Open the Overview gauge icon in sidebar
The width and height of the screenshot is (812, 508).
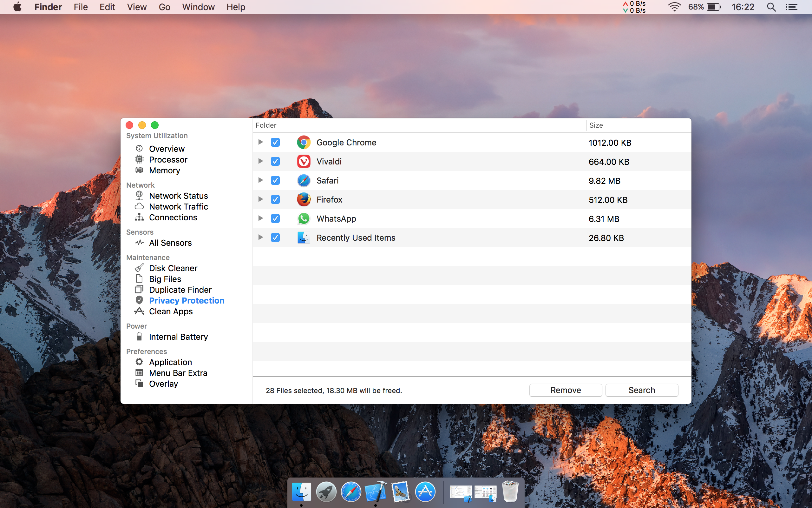click(x=139, y=149)
